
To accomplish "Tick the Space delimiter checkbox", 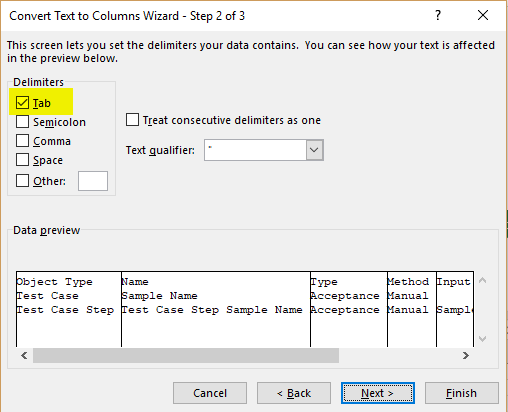I will 22,160.
